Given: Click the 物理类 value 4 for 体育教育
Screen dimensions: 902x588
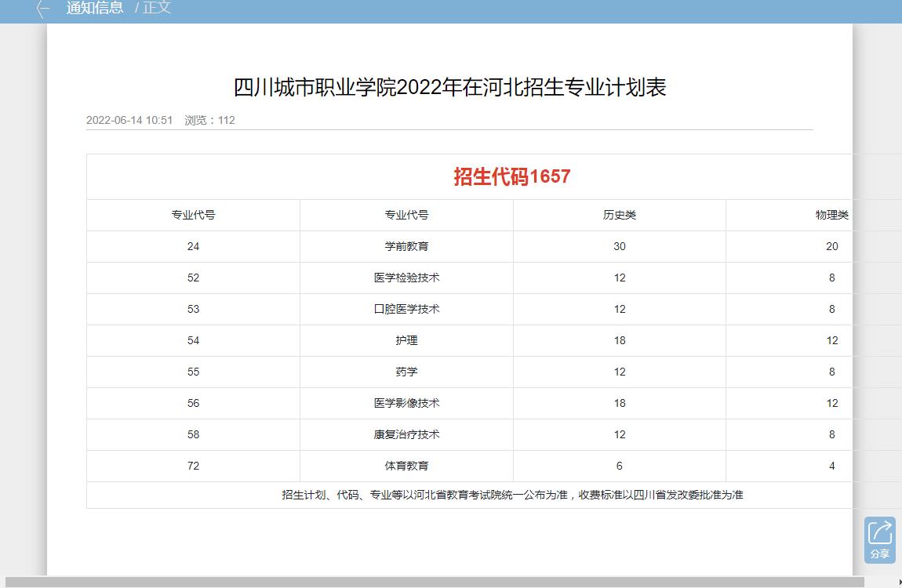Looking at the screenshot, I should pyautogui.click(x=832, y=466).
